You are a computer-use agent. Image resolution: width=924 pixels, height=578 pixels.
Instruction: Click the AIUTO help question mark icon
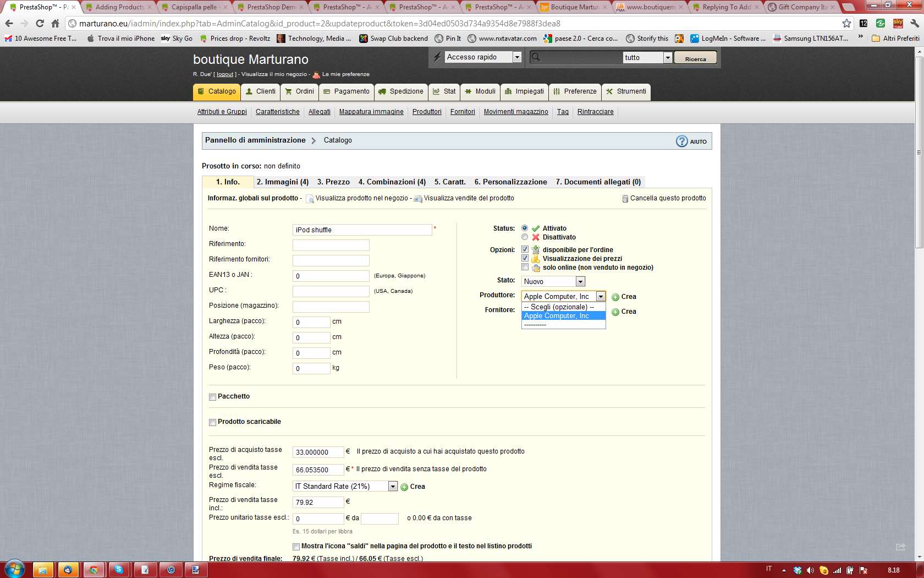click(x=681, y=141)
